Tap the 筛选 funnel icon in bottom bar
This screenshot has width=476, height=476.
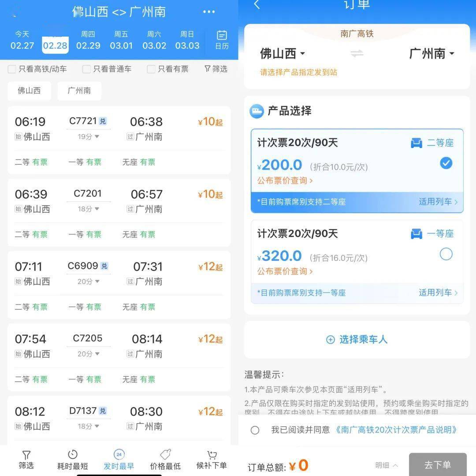click(26, 458)
